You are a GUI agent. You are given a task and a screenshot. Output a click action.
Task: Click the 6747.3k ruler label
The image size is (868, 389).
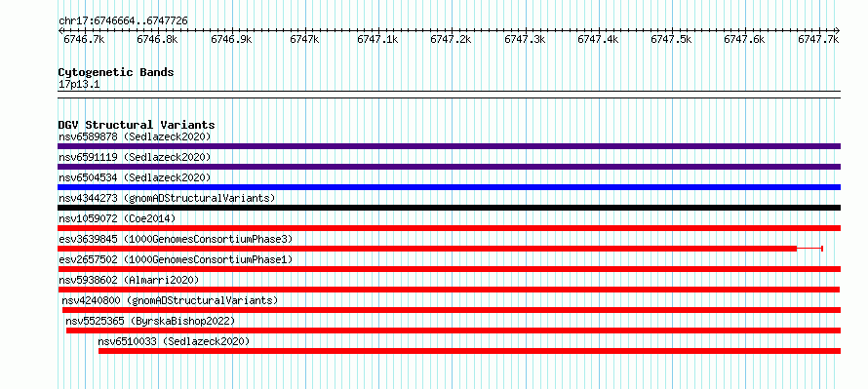tap(525, 39)
